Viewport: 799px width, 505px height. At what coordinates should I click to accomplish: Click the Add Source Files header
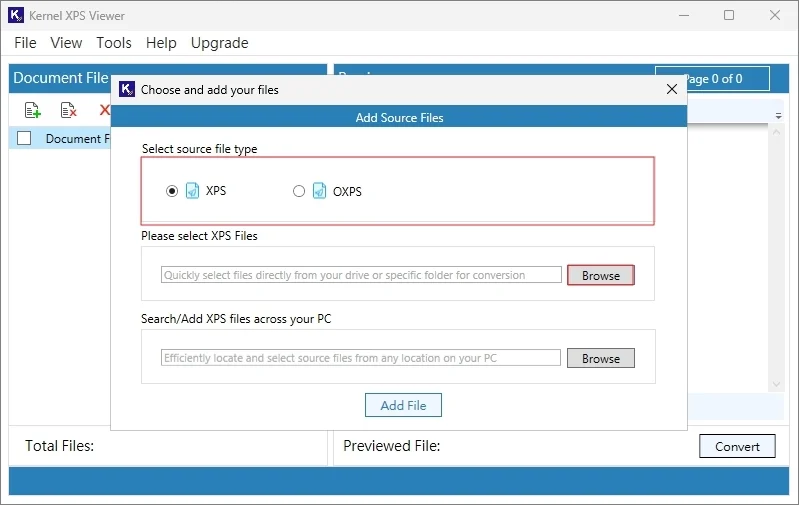tap(399, 117)
